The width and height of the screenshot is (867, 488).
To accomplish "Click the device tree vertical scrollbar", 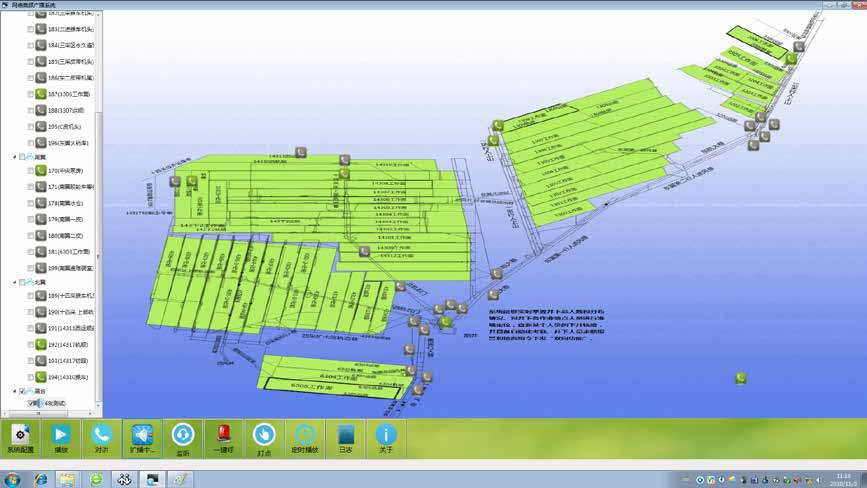I will coord(99,257).
